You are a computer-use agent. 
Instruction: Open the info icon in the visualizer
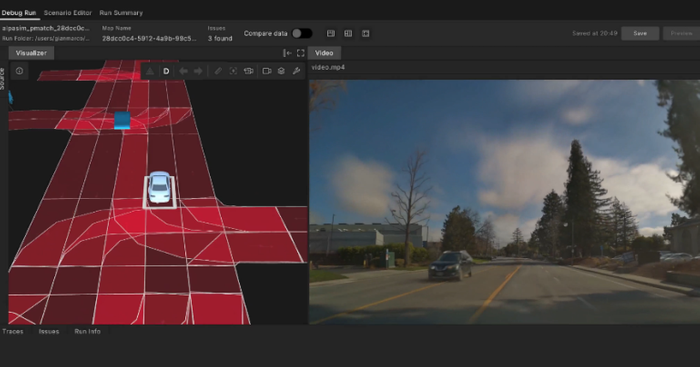click(19, 71)
